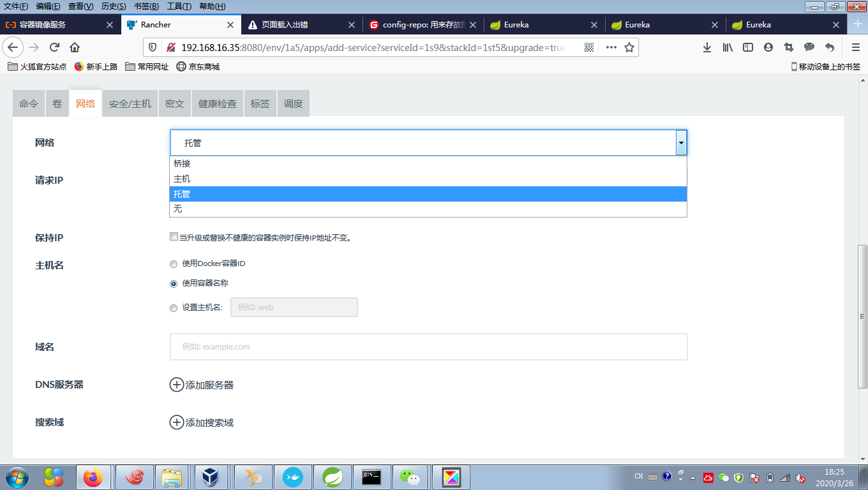The height and width of the screenshot is (490, 868).
Task: Open the 京东商城 bookmark
Action: click(198, 66)
